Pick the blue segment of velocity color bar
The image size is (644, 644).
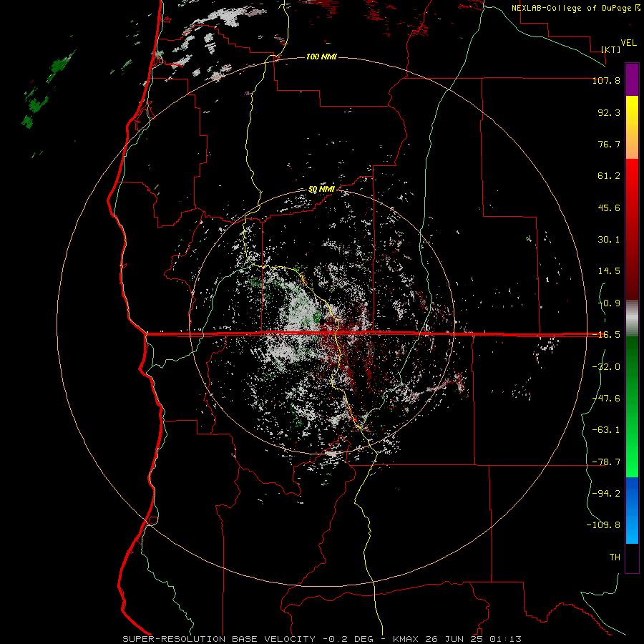tap(632, 510)
